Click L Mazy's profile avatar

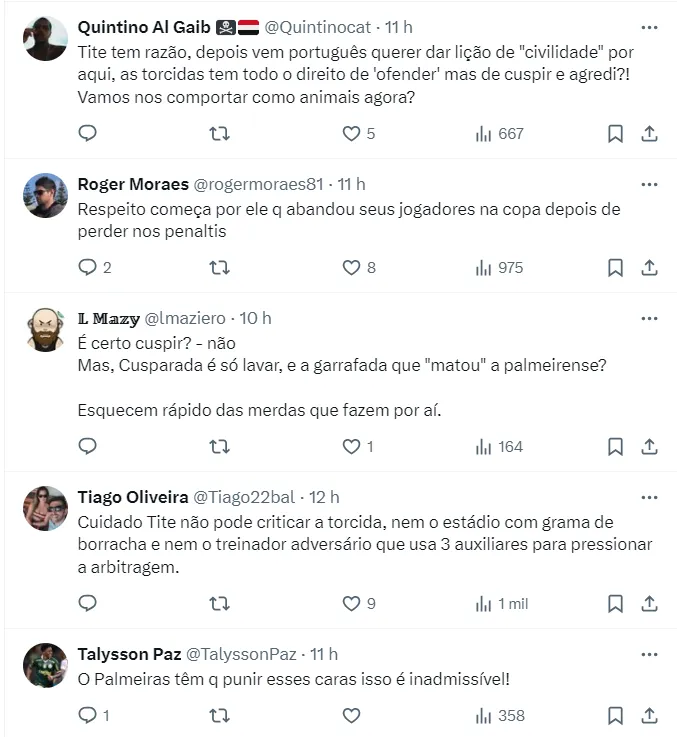[45, 329]
